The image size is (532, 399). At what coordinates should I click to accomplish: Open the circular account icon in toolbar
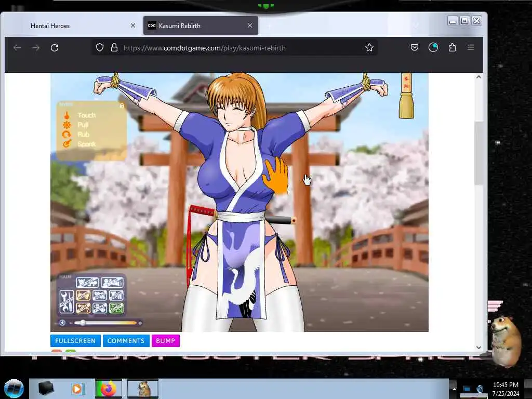[x=433, y=47]
